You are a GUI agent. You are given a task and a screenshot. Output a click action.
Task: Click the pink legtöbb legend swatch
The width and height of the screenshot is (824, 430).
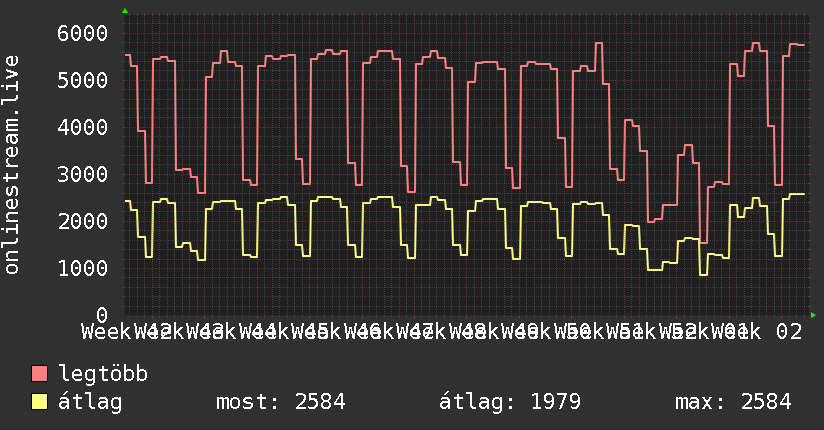click(x=39, y=374)
